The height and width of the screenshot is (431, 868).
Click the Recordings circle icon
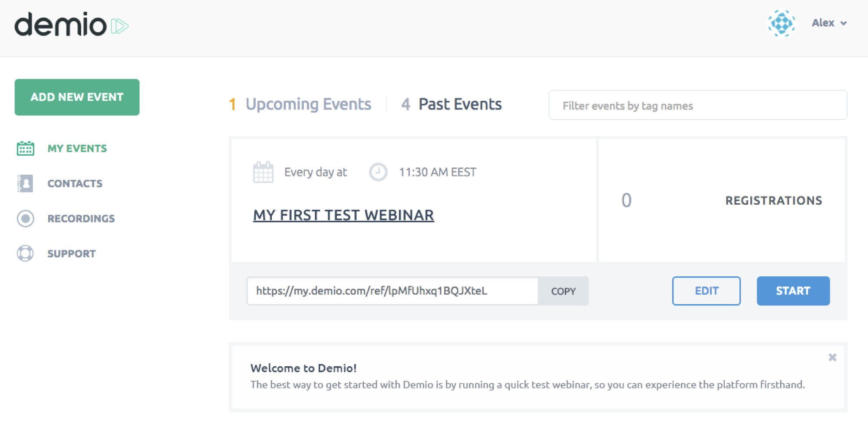25,219
